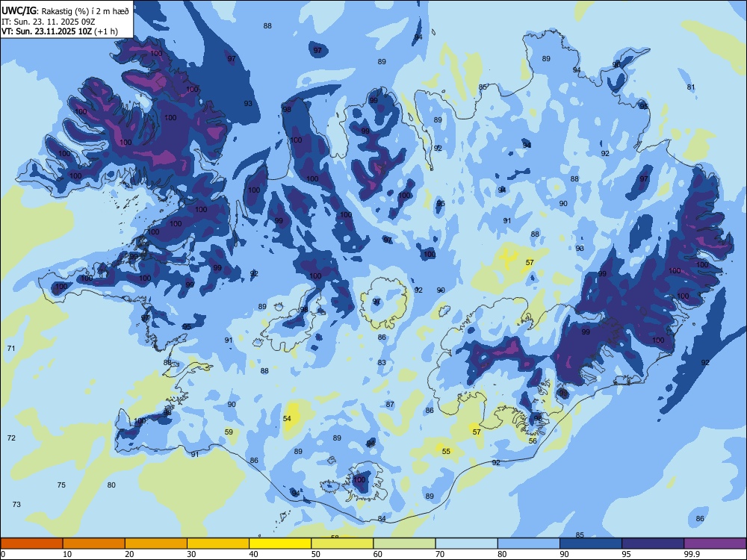747x560 pixels.
Task: Select the '10' legend scale label
Action: click(x=67, y=554)
